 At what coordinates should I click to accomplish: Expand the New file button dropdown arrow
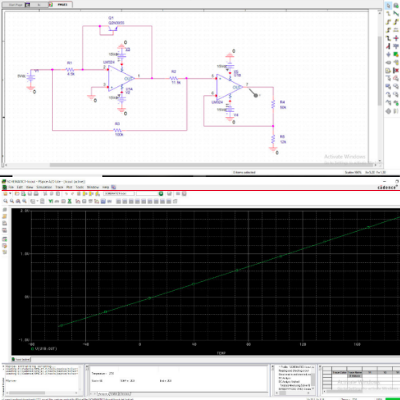point(10,194)
